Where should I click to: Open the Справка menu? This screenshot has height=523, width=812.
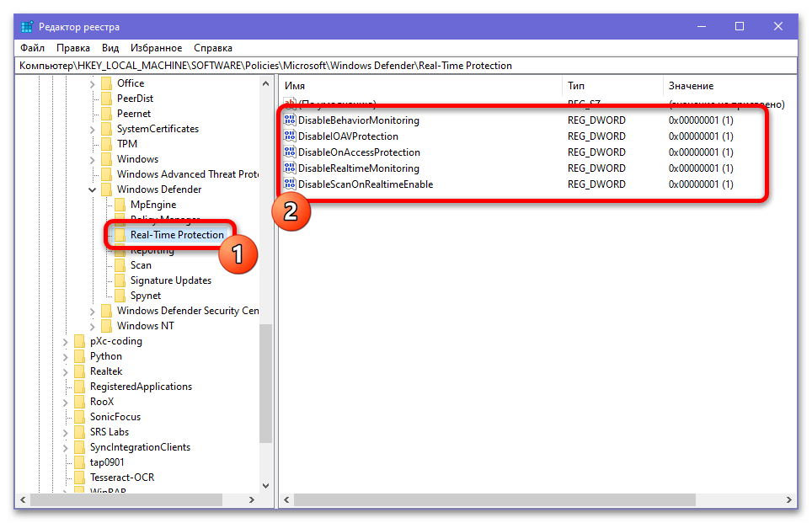pos(213,48)
